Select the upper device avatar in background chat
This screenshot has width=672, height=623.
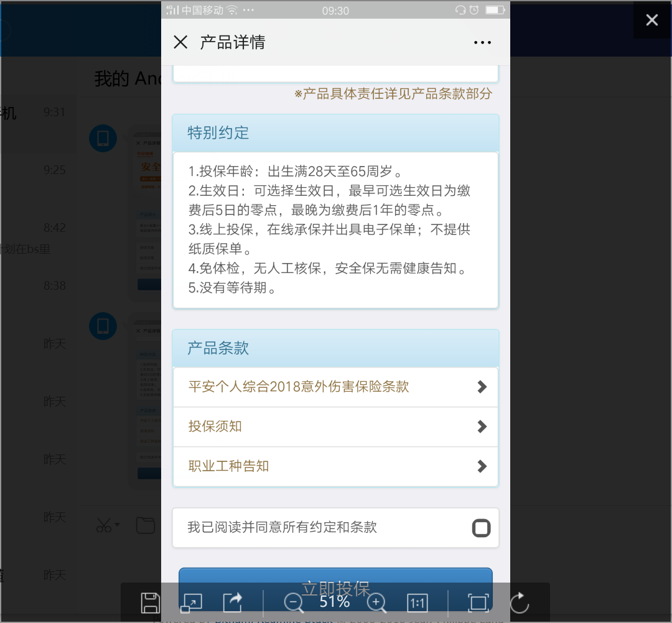[103, 138]
